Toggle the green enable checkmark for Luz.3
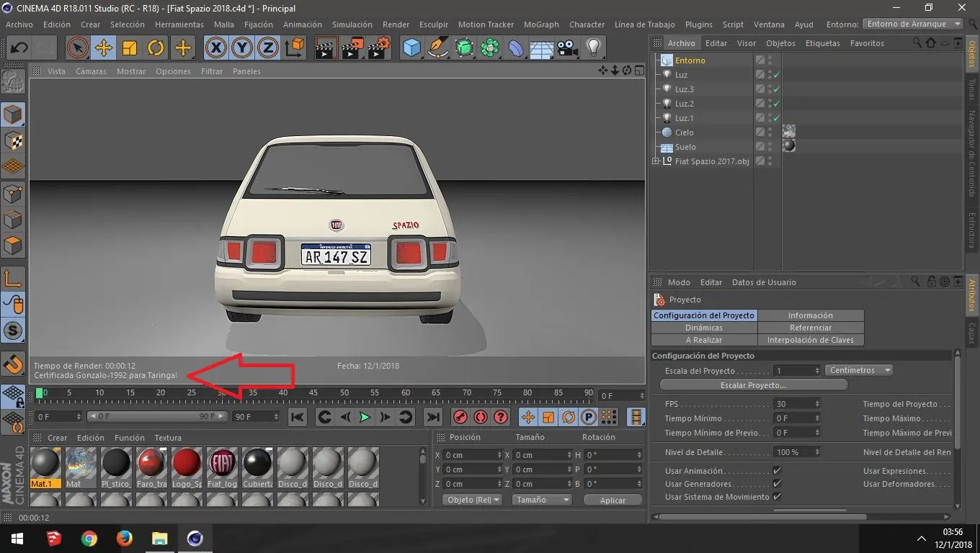 tap(777, 89)
